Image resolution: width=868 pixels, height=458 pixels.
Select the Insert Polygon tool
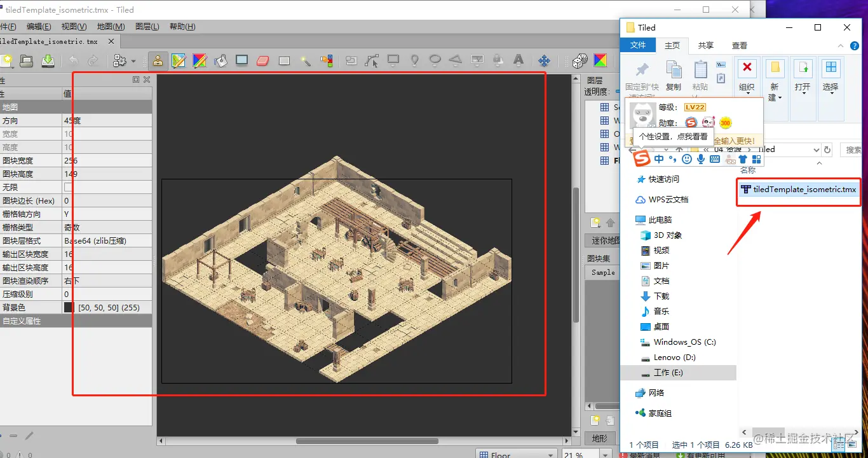click(x=456, y=61)
